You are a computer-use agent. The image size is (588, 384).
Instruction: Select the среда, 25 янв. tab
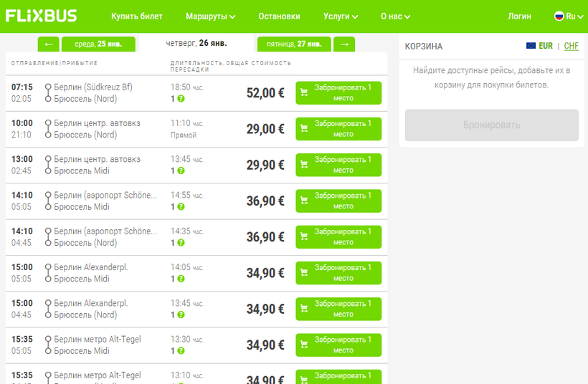pyautogui.click(x=98, y=44)
